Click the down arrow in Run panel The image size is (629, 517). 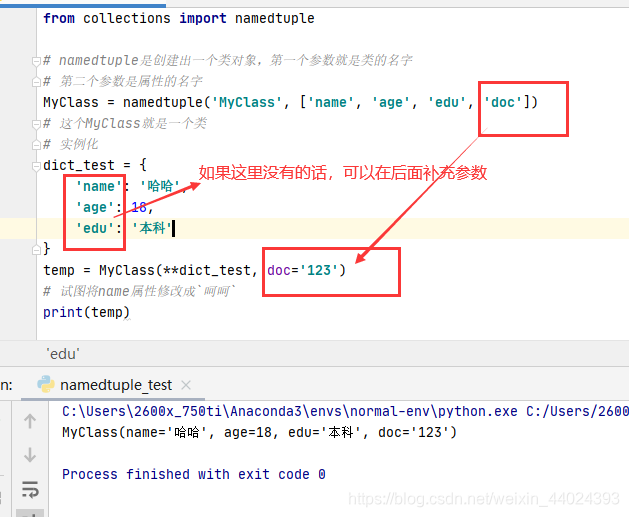click(x=30, y=455)
